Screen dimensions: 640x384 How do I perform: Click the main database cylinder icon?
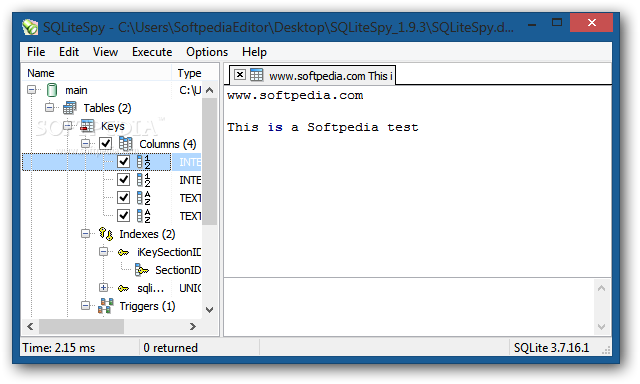click(x=52, y=90)
